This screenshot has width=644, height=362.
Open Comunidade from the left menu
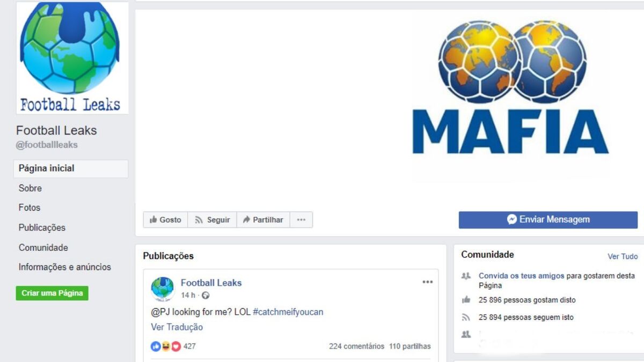pos(43,247)
